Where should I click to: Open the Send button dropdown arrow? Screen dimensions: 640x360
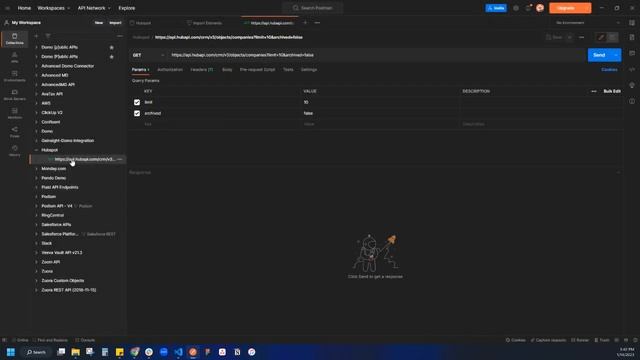(616, 55)
